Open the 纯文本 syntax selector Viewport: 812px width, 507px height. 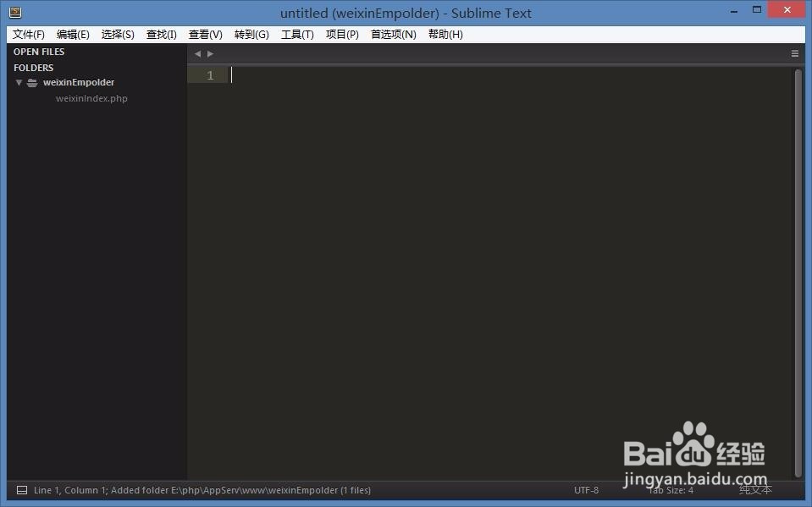[754, 489]
